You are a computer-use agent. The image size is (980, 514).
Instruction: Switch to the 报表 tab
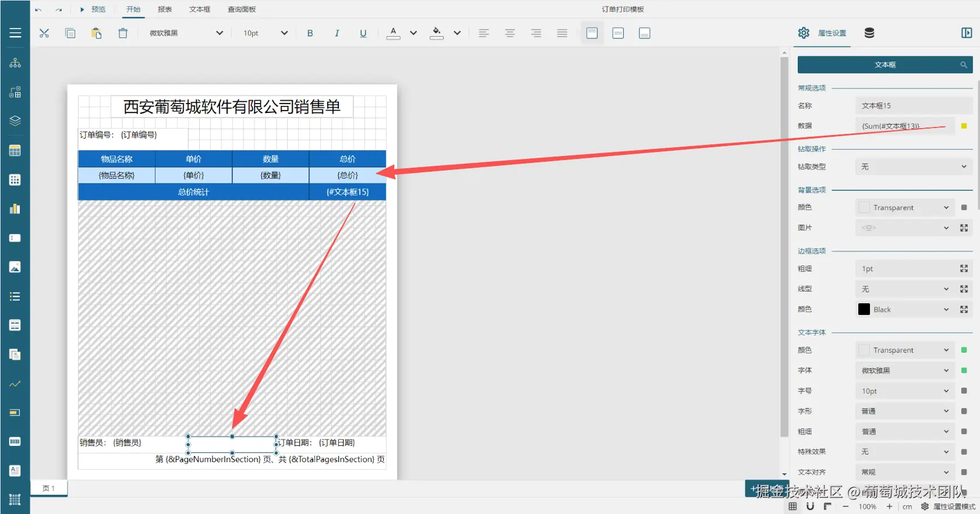click(165, 9)
